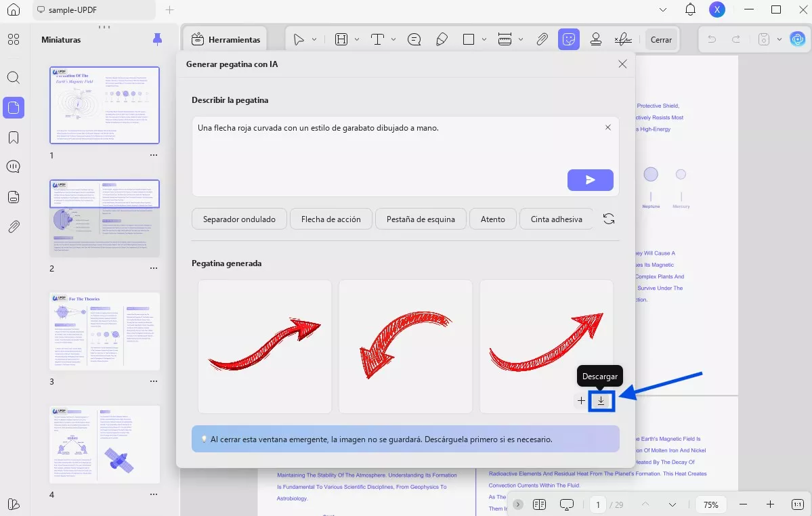The image size is (812, 516).
Task: Open page 1 thumbnail
Action: (x=104, y=105)
